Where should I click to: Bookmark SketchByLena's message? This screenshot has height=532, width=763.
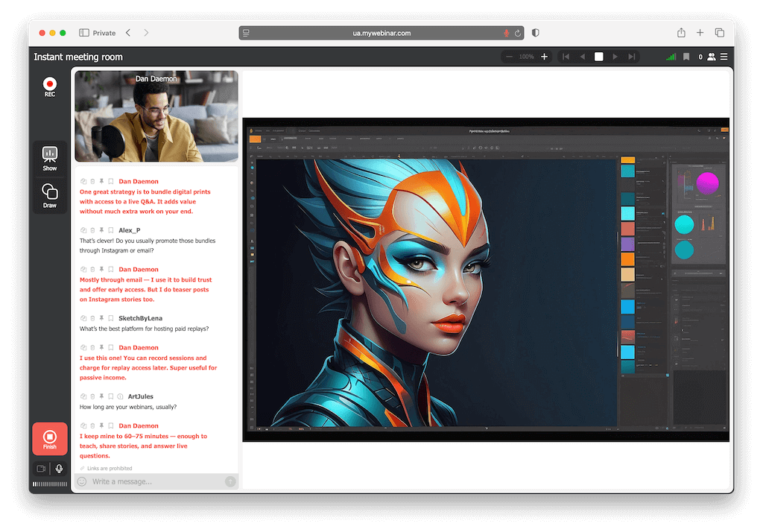[110, 318]
